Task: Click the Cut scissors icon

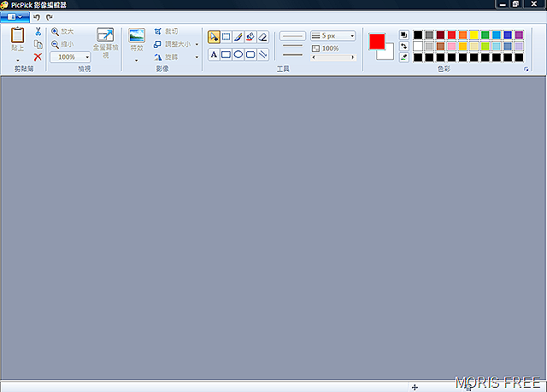Action: [x=38, y=32]
